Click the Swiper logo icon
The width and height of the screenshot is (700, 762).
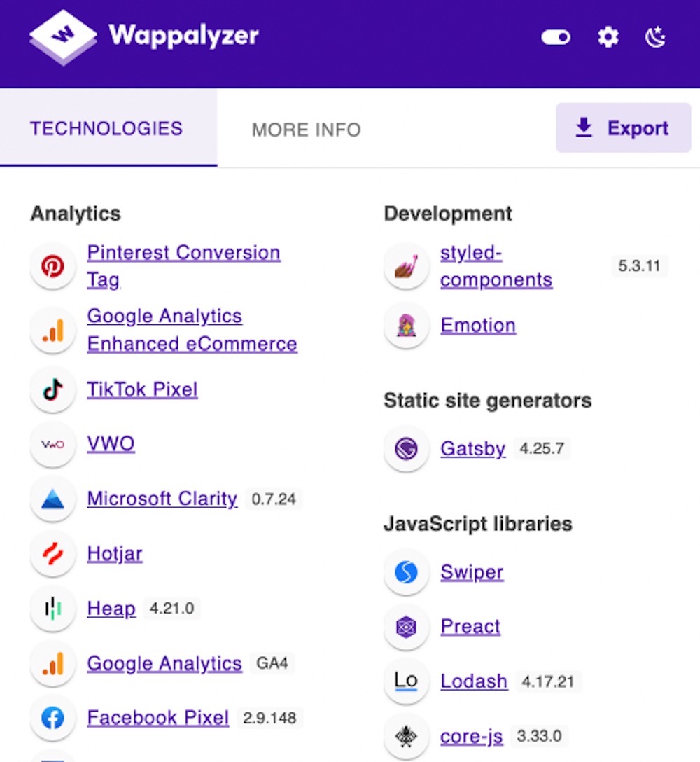pos(407,572)
